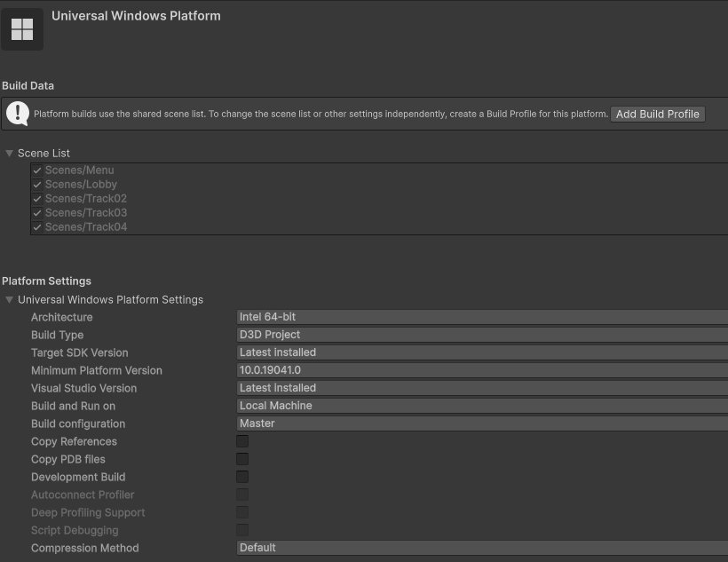Click the Minimum Platform Version label

click(97, 370)
